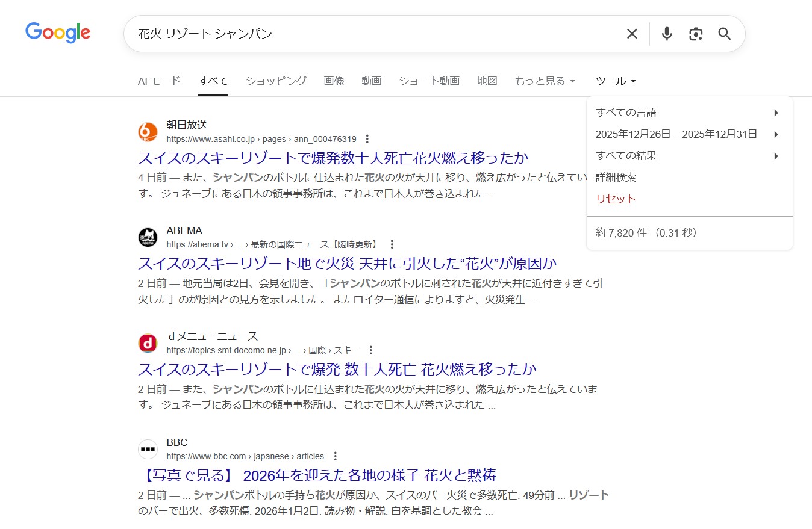Switch to the 画像 tab

coord(334,81)
